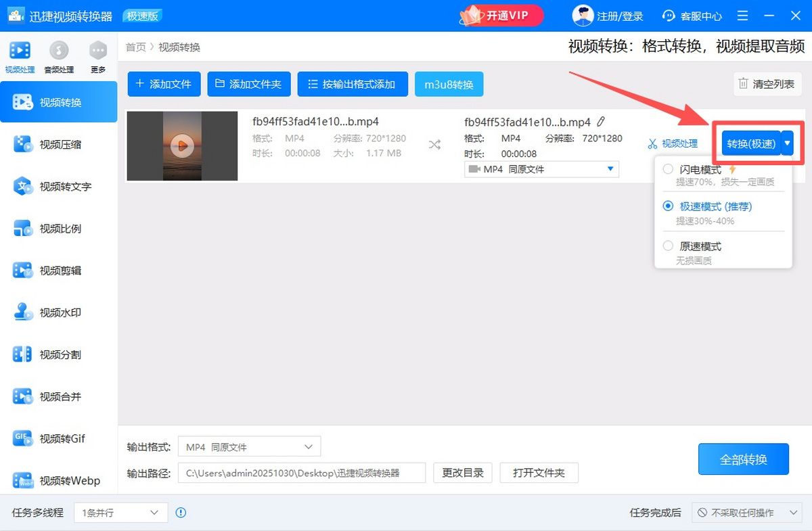Switch to the m3u8转换 tab
Viewport: 812px width, 531px height.
point(449,85)
